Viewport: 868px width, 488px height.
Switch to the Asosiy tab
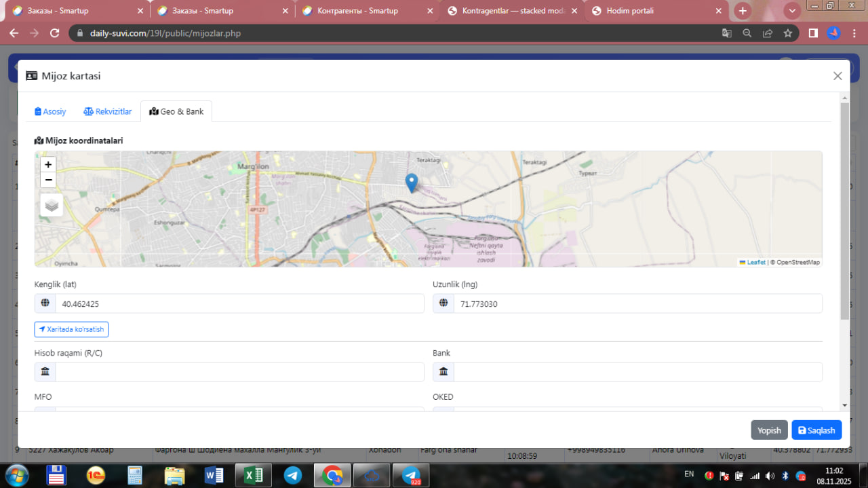[x=50, y=111]
